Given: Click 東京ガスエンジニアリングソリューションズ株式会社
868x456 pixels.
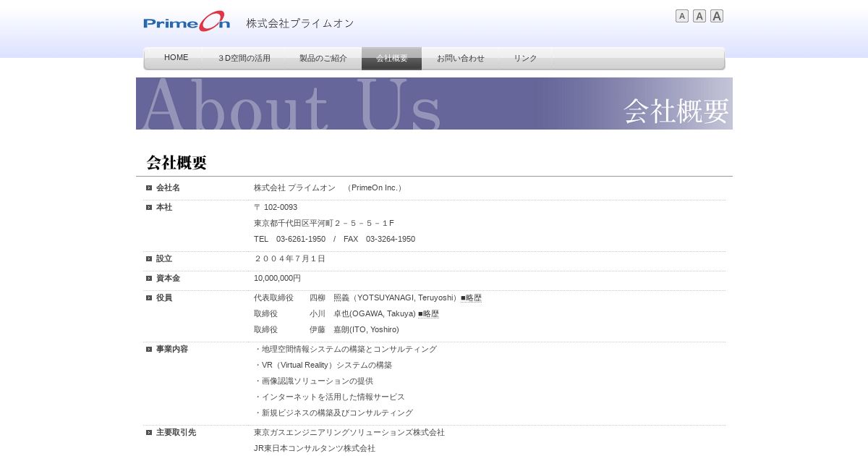Looking at the screenshot, I should click(x=349, y=432).
